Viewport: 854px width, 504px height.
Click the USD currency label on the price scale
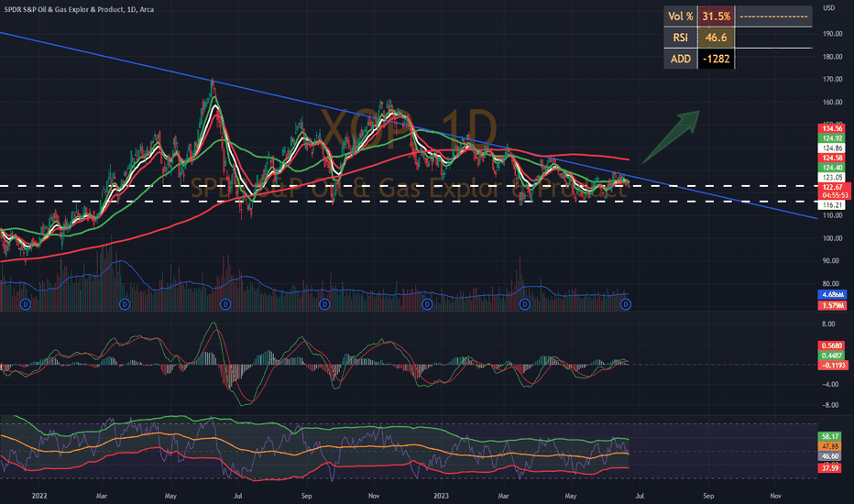[829, 8]
